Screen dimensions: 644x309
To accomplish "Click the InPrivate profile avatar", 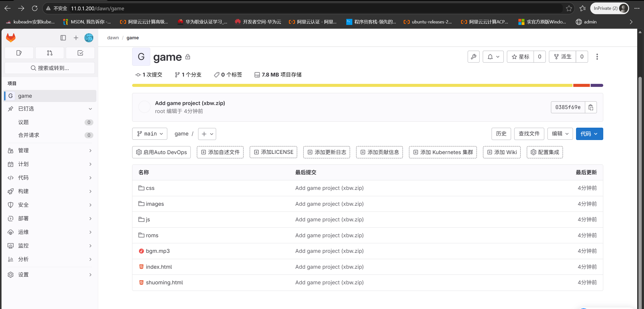I will (623, 8).
